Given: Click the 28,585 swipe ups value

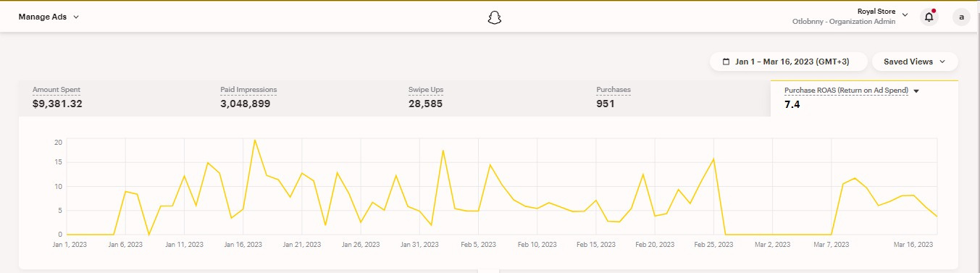Looking at the screenshot, I should pos(425,104).
